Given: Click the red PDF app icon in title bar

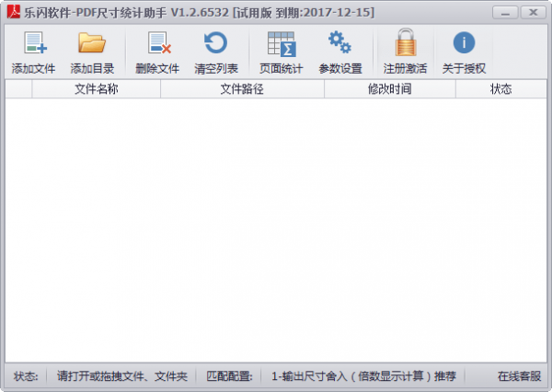Looking at the screenshot, I should click(x=14, y=12).
